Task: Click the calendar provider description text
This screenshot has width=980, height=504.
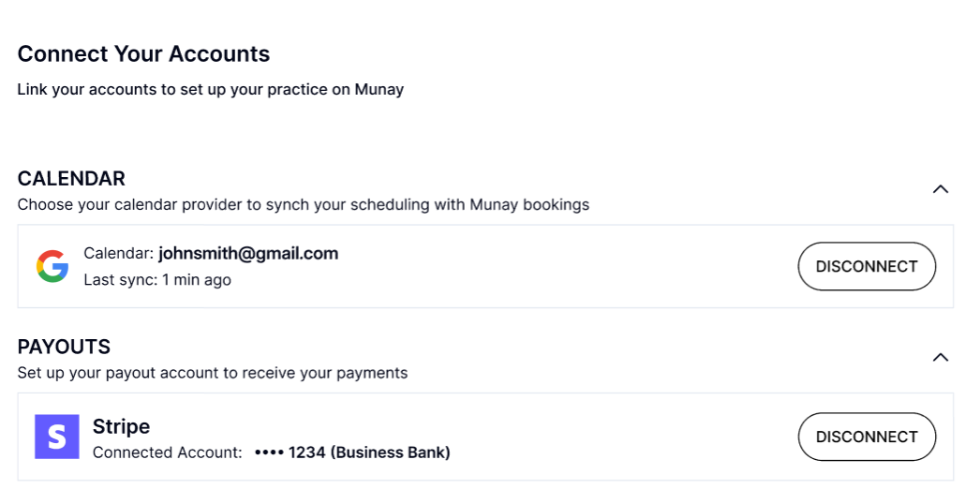Action: (x=304, y=204)
